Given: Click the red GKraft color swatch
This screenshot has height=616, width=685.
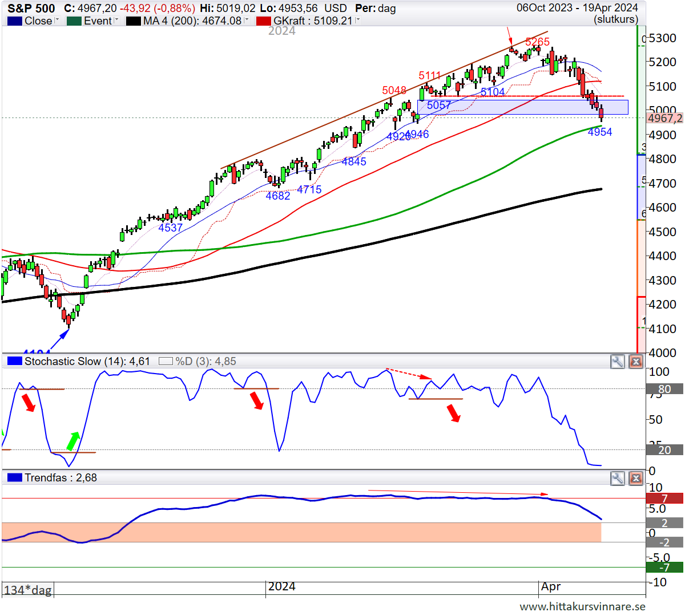Looking at the screenshot, I should pyautogui.click(x=264, y=21).
